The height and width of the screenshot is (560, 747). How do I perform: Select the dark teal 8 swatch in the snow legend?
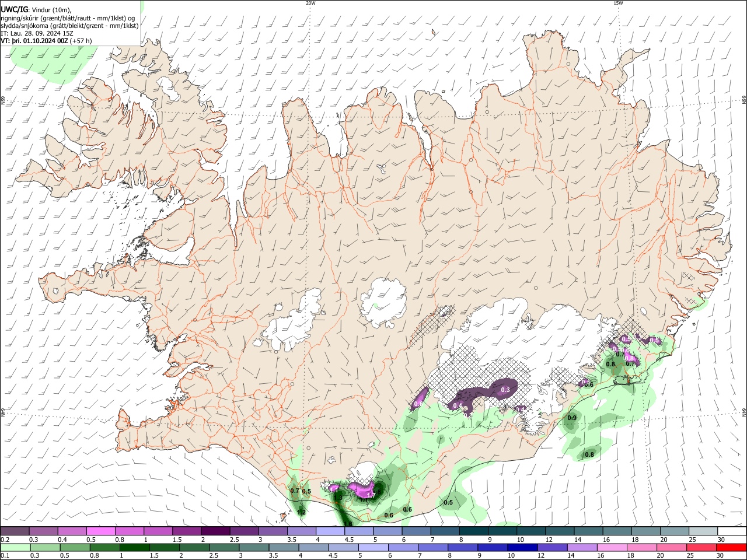(474, 531)
